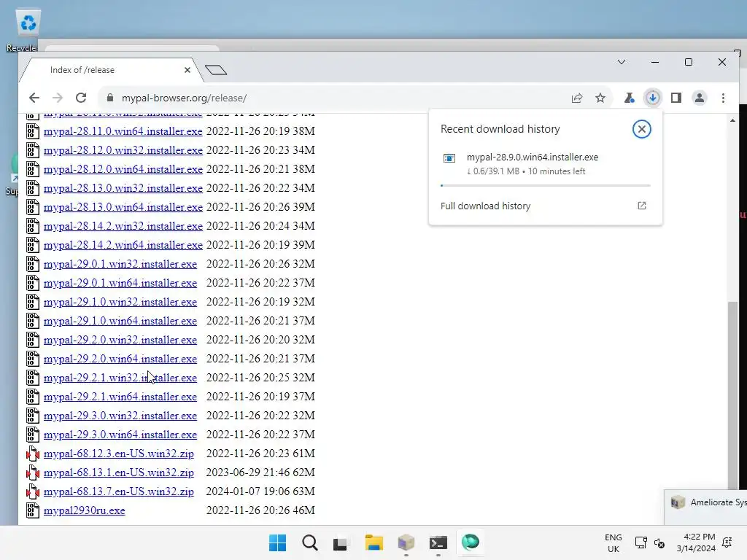Image resolution: width=747 pixels, height=560 pixels.
Task: Open Task View on the taskbar
Action: click(340, 542)
